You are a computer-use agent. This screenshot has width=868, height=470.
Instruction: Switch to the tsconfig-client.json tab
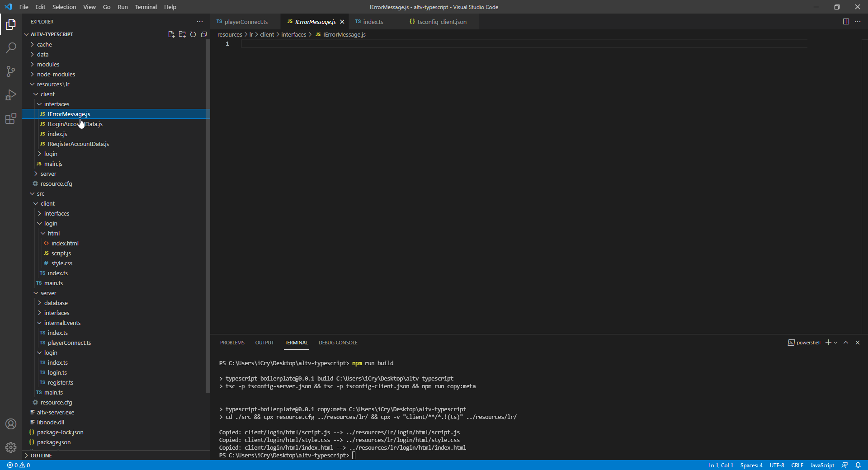click(442, 22)
